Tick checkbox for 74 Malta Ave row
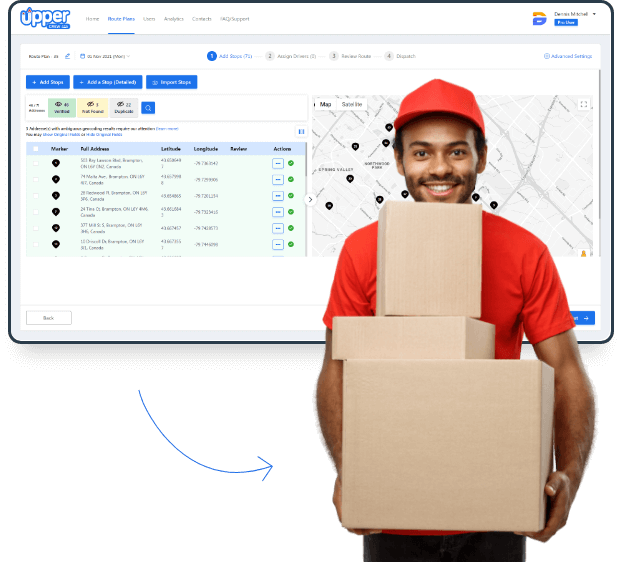This screenshot has height=562, width=622. click(36, 180)
